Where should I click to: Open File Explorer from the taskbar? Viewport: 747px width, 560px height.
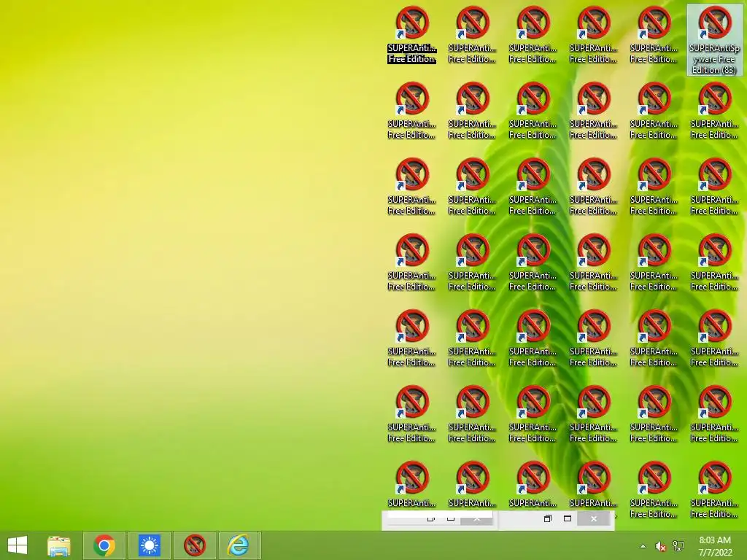pos(59,545)
